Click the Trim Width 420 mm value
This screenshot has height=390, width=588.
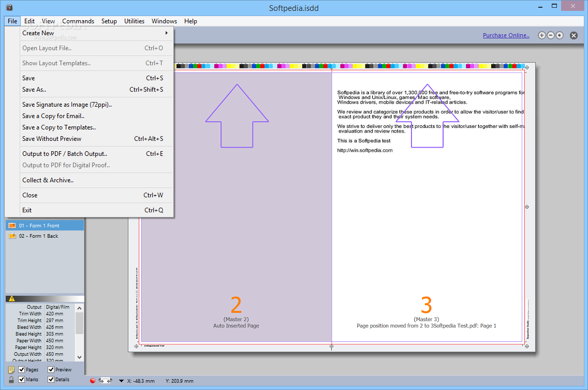(55, 314)
